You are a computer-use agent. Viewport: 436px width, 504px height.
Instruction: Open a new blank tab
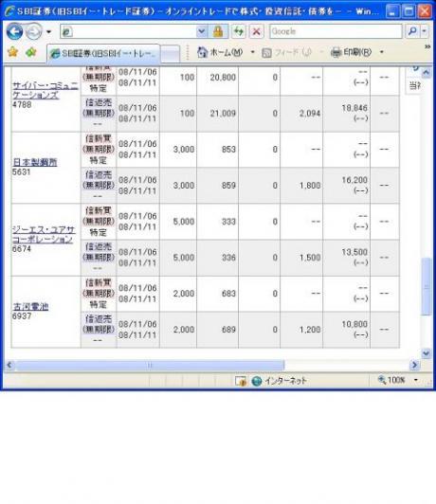(170, 54)
